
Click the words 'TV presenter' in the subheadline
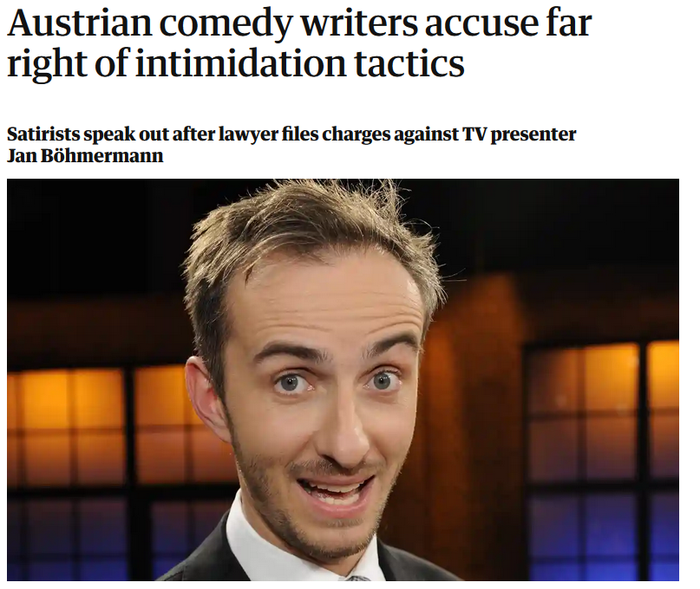[520, 134]
